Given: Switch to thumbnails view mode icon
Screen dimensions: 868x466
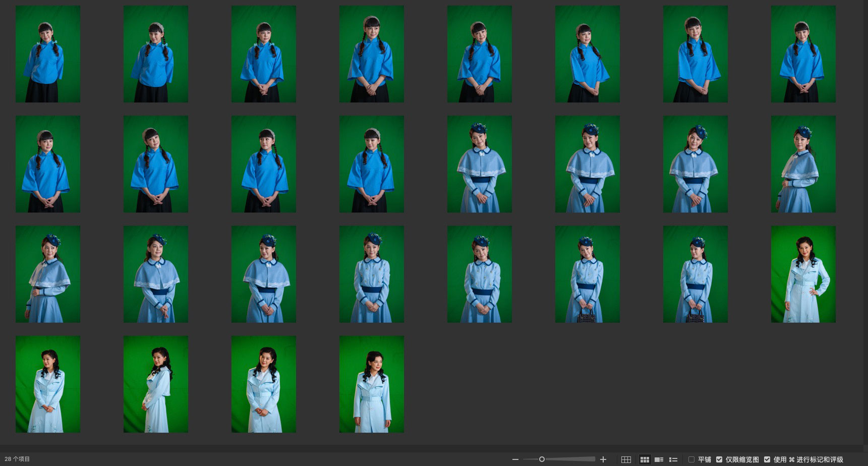Looking at the screenshot, I should pyautogui.click(x=645, y=459).
